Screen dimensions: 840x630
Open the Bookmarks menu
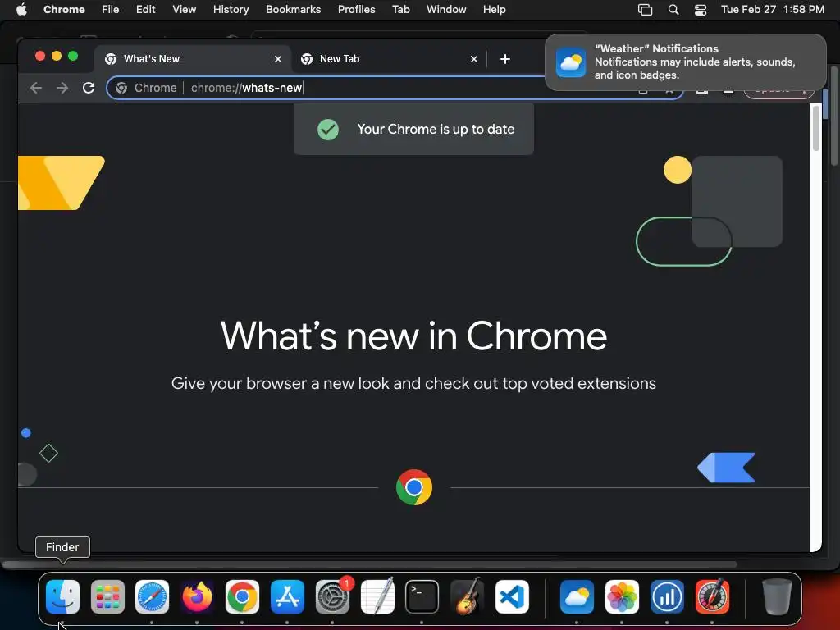point(293,10)
